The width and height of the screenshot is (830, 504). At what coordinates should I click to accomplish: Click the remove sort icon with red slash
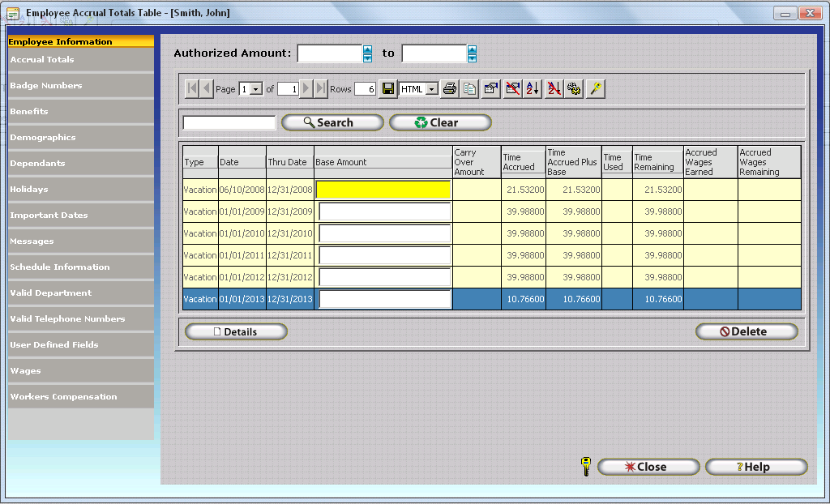(554, 89)
